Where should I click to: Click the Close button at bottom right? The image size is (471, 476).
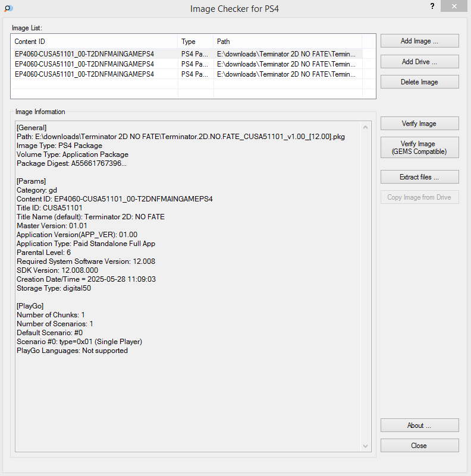(420, 446)
